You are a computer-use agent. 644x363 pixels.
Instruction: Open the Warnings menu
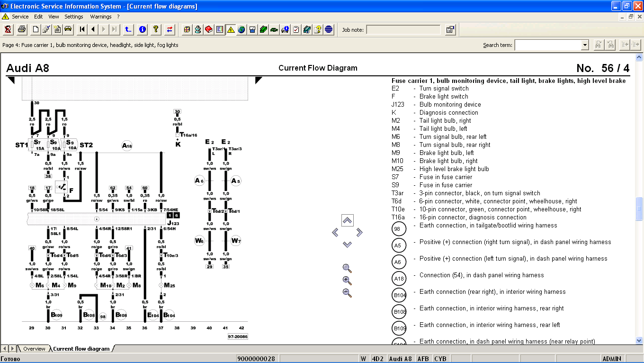(x=100, y=17)
